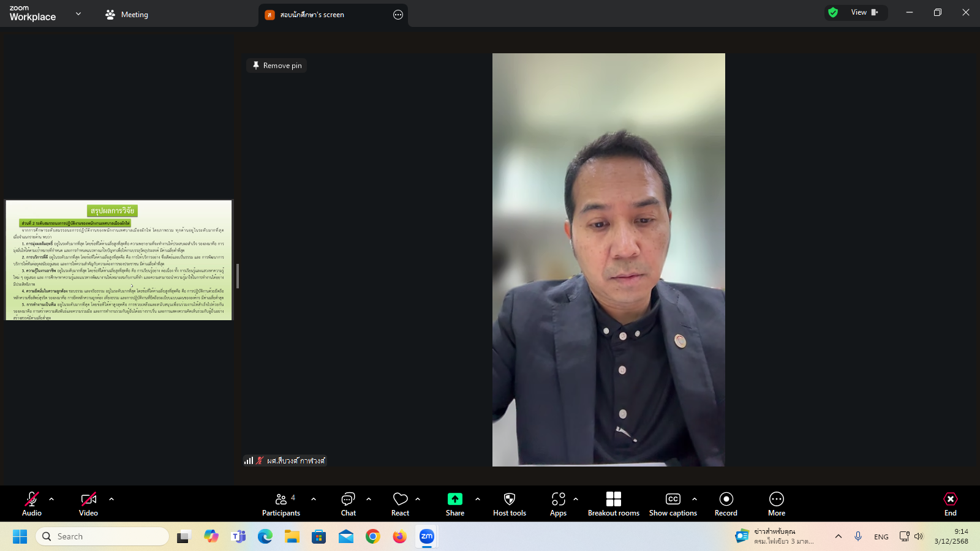Screen dimensions: 980x551
Task: Expand audio settings arrow next to Audio
Action: [51, 499]
